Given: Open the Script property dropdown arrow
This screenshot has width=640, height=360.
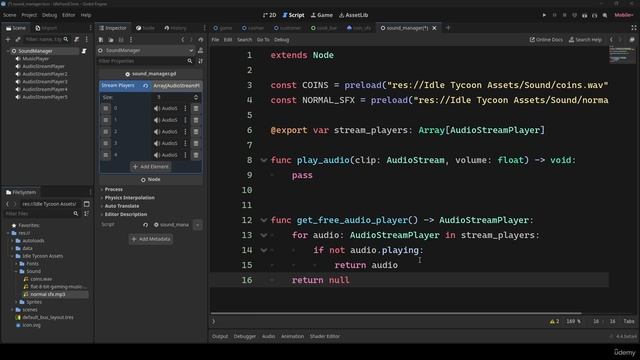Looking at the screenshot, I should (x=198, y=225).
